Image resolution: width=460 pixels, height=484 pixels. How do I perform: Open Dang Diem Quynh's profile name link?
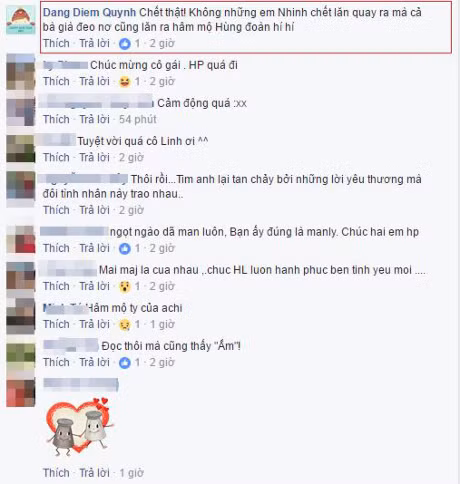pos(89,13)
